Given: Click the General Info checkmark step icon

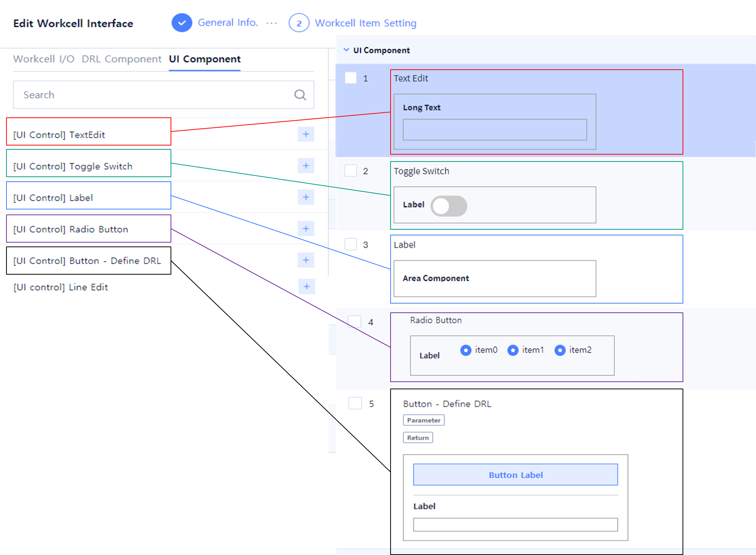Looking at the screenshot, I should tap(182, 23).
